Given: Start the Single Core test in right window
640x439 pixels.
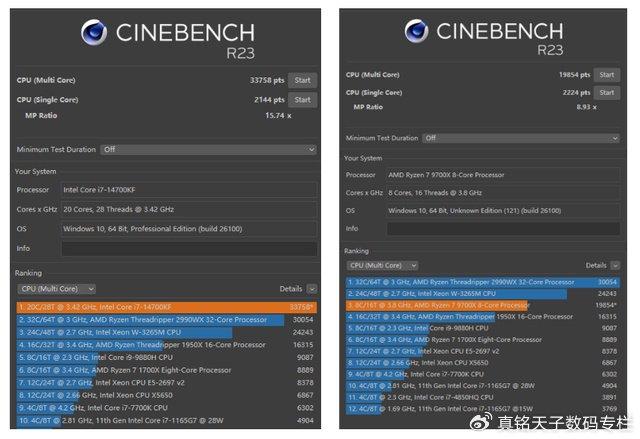Looking at the screenshot, I should click(607, 93).
